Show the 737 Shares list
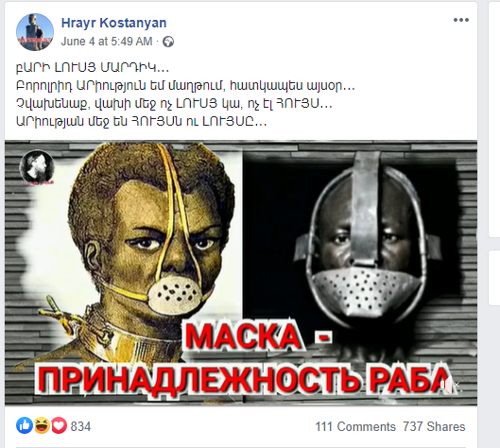The height and width of the screenshot is (448, 500). (x=434, y=426)
